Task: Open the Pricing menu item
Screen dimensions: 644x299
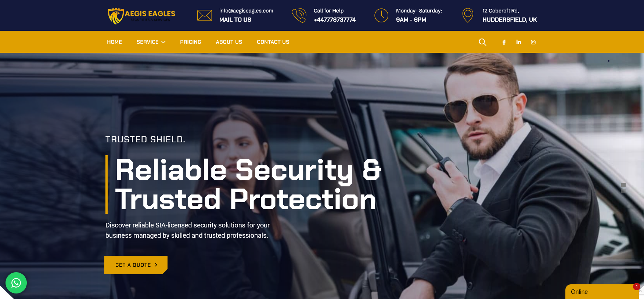Action: tap(191, 42)
